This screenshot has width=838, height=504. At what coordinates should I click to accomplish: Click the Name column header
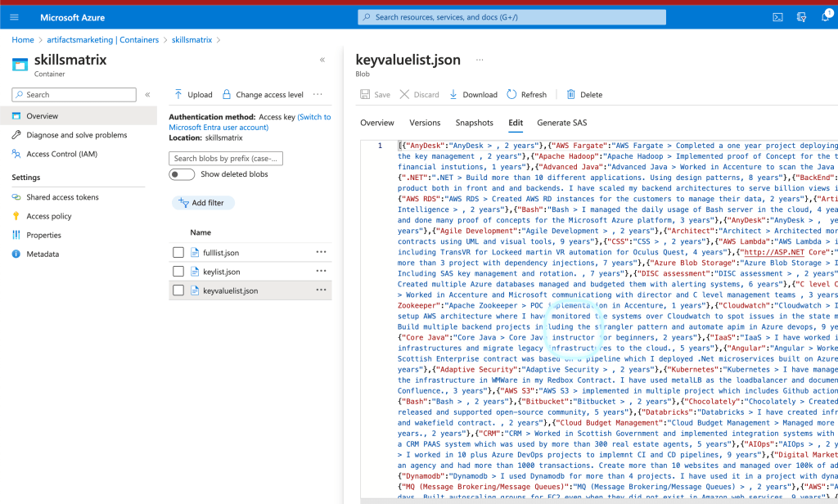[200, 232]
